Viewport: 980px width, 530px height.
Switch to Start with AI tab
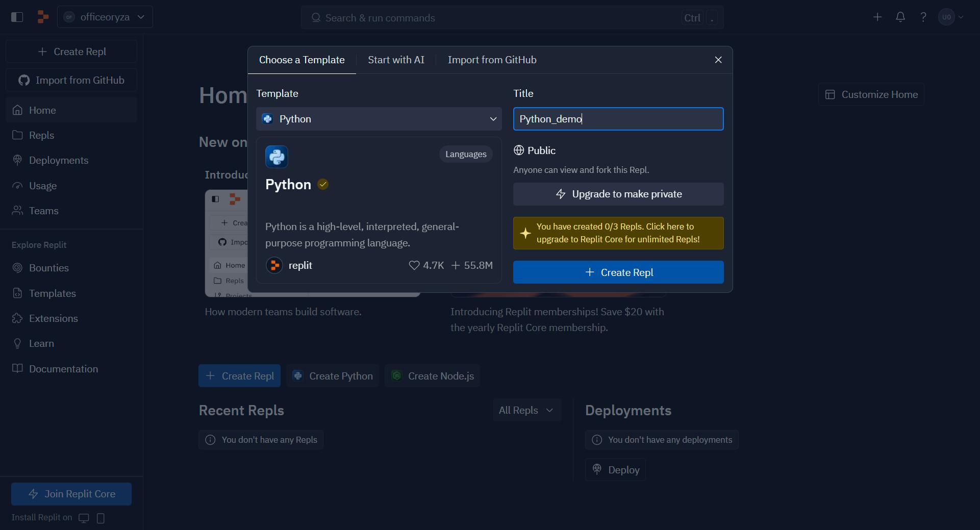(x=396, y=60)
